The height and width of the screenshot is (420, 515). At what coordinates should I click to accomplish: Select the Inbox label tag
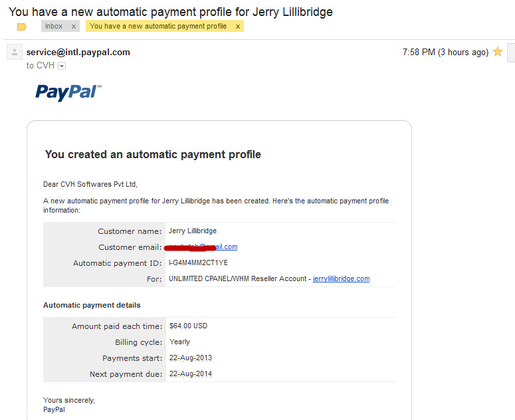pyautogui.click(x=54, y=27)
